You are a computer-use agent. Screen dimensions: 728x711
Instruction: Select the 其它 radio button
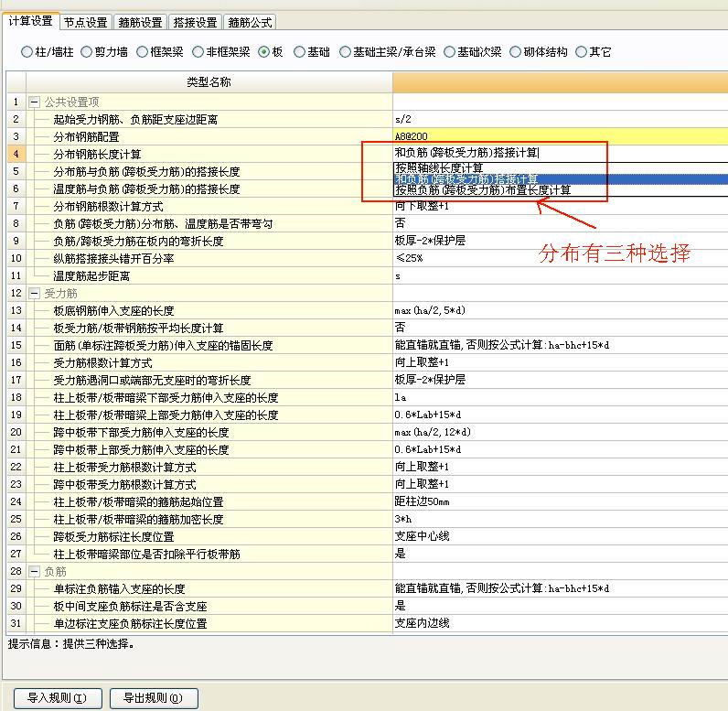coord(593,52)
